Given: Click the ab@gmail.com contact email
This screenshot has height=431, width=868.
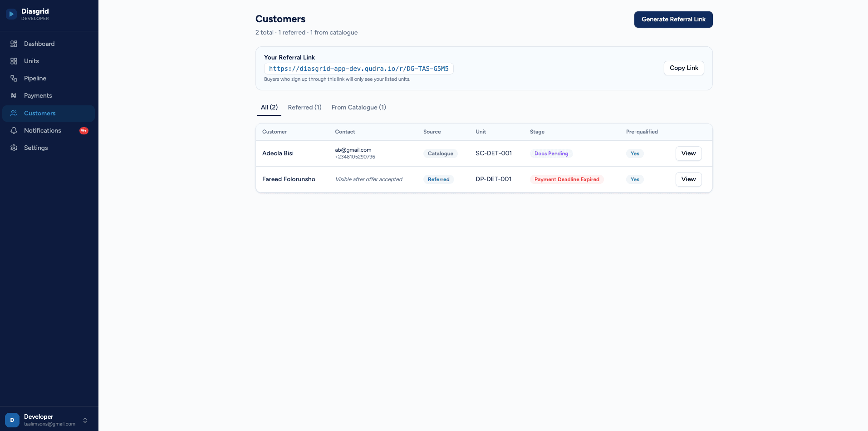Looking at the screenshot, I should coord(353,150).
